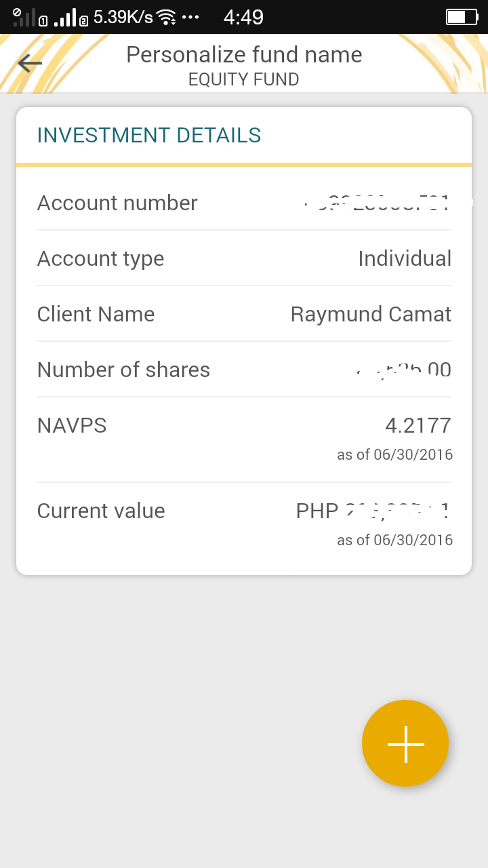Click the client name Raymund Camat

coord(371,314)
